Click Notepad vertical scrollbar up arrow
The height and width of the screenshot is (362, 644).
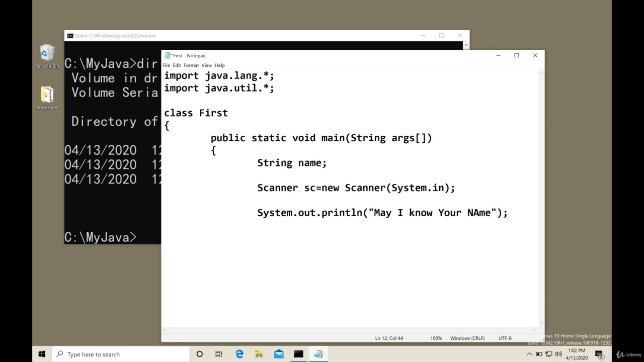point(541,73)
